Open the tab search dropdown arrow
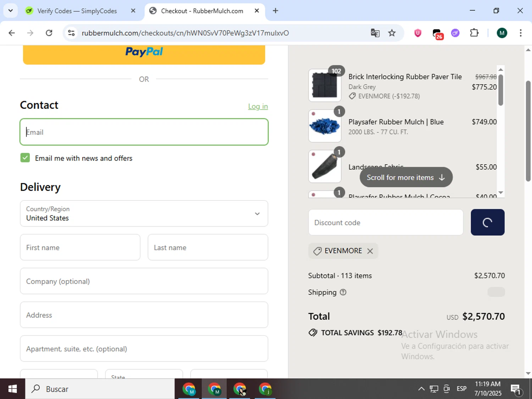The width and height of the screenshot is (532, 399). 10,11
